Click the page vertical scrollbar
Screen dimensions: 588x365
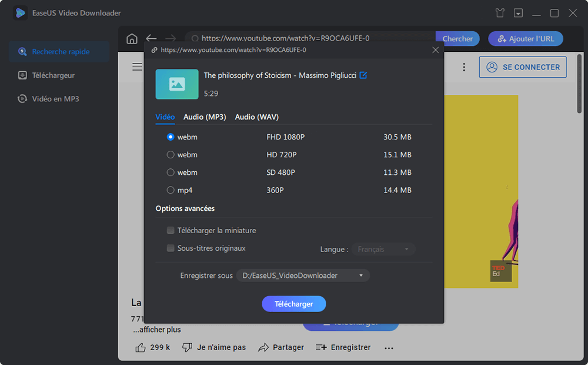(x=579, y=84)
